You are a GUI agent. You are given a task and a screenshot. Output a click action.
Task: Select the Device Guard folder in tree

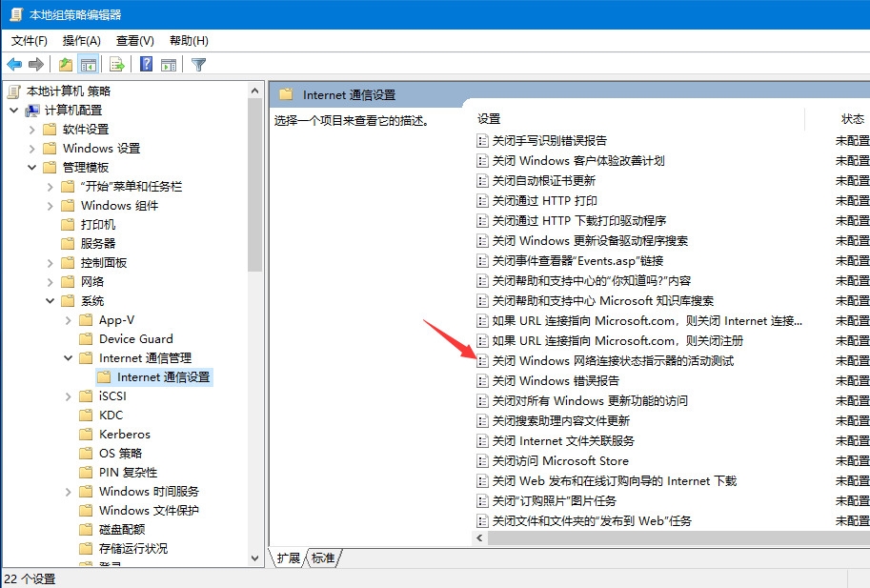click(135, 339)
